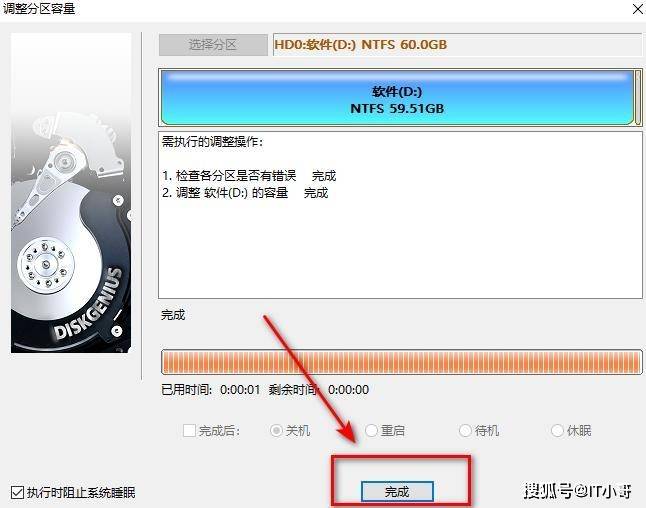Viewport: 646px width, 508px height.
Task: Click the greyed 选择分区 button
Action: (x=213, y=44)
